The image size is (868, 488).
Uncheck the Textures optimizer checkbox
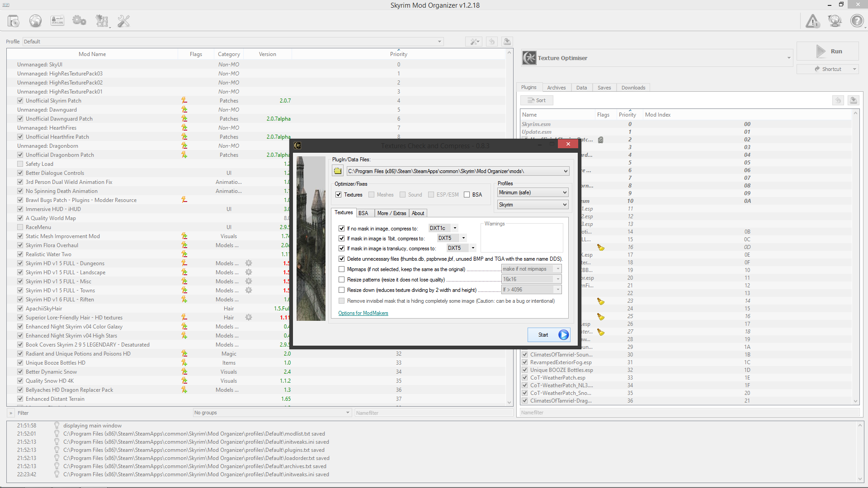[339, 195]
